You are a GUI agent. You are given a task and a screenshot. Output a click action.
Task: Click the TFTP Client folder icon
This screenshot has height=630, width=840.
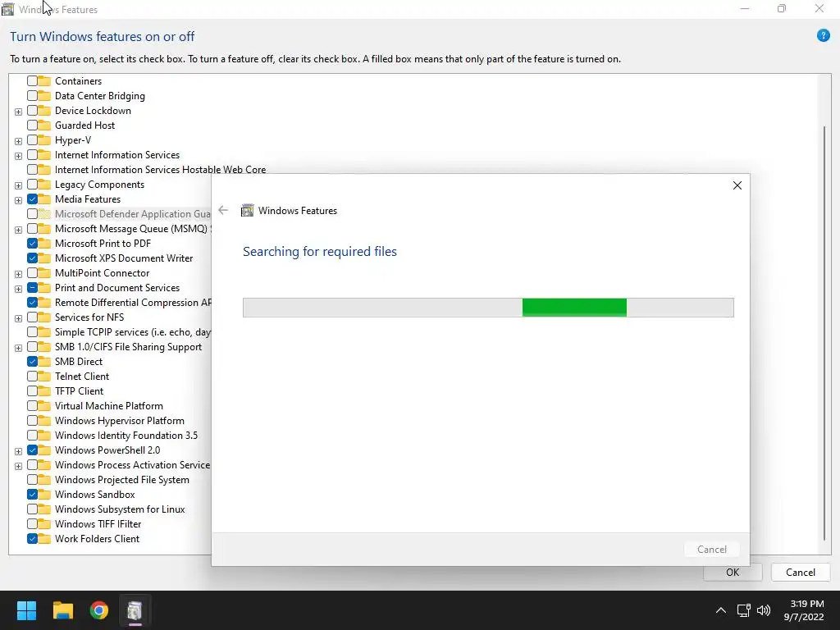44,391
